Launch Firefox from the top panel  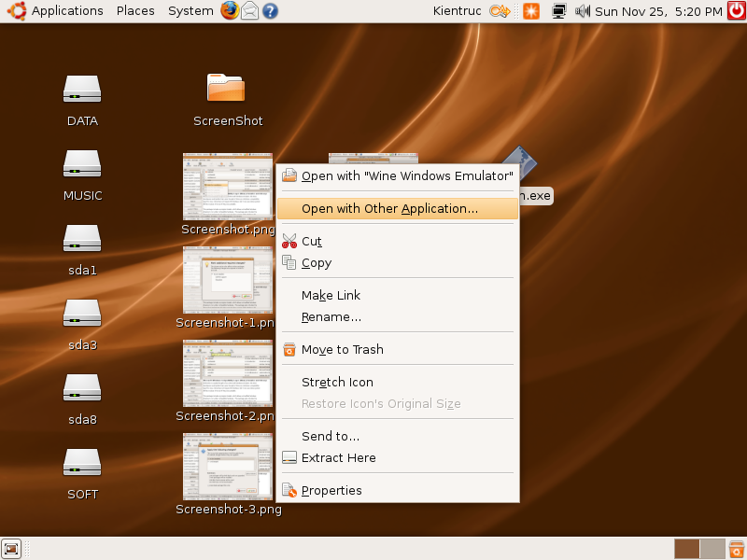click(230, 11)
